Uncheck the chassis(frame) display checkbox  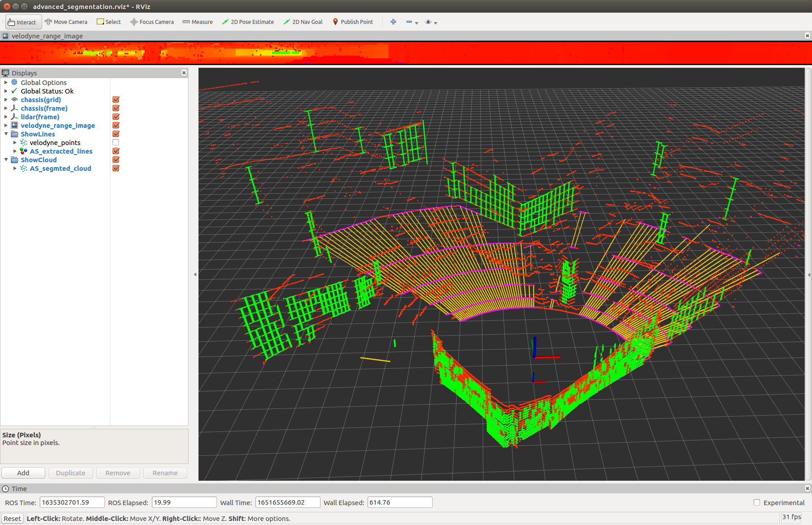(116, 108)
